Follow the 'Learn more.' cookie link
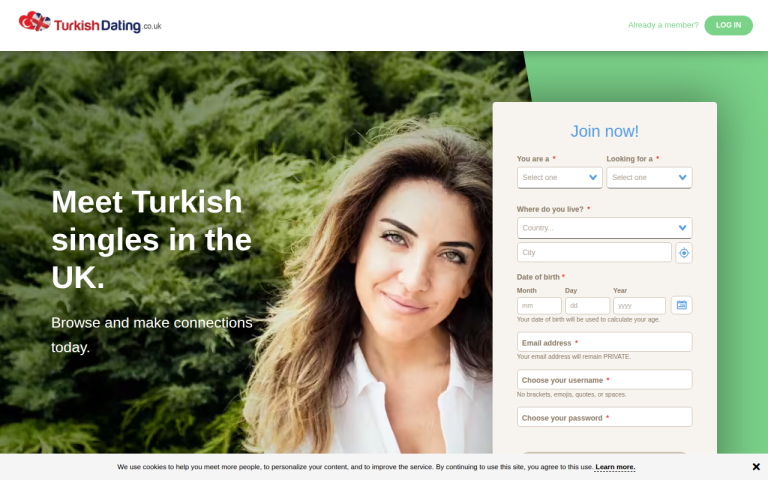 [x=615, y=467]
